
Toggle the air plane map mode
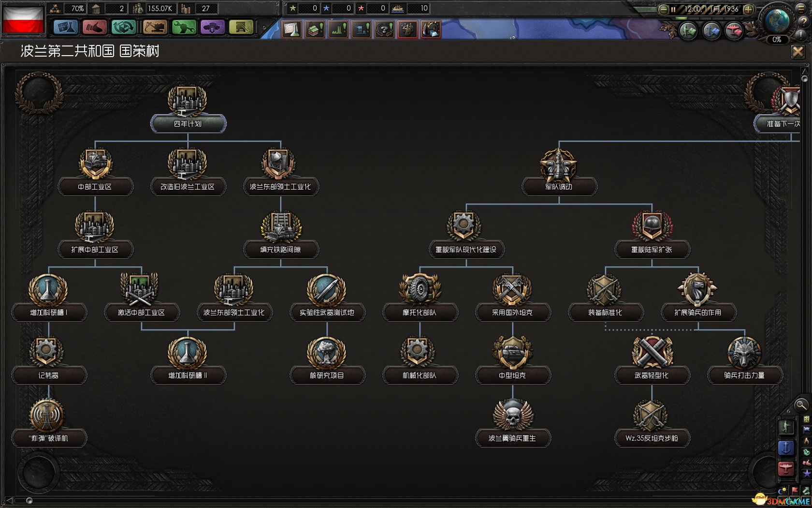pos(786,468)
